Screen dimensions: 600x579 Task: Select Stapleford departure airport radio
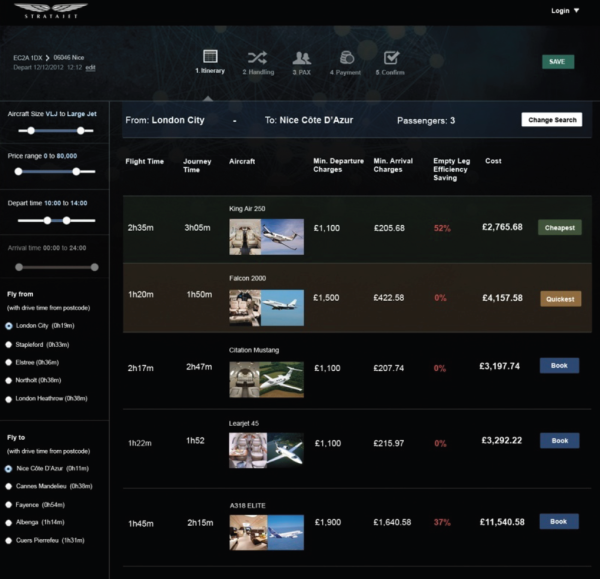[x=9, y=345]
